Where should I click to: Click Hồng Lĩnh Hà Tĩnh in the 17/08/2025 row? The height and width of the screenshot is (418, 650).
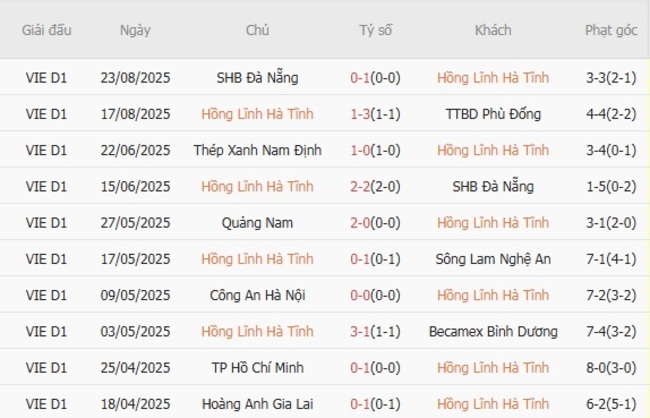coord(257,114)
